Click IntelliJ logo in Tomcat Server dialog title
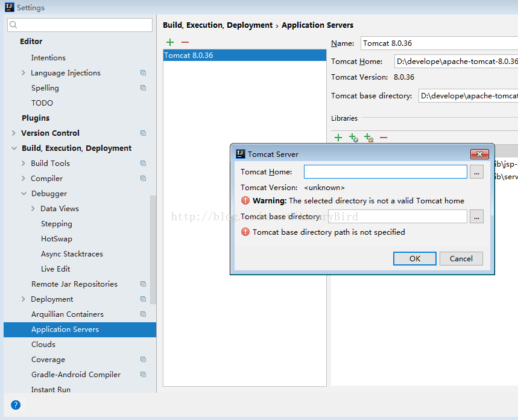Viewport: 518px width, 420px height. (240, 154)
